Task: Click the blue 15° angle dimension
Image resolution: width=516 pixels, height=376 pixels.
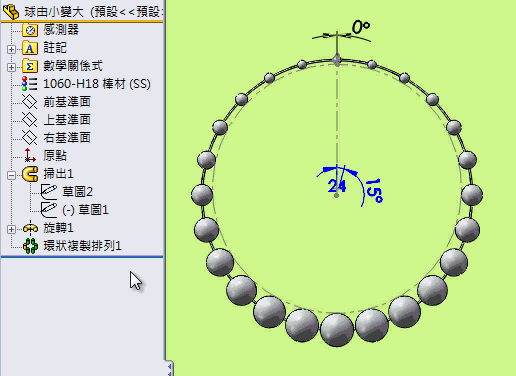Action: (x=375, y=191)
